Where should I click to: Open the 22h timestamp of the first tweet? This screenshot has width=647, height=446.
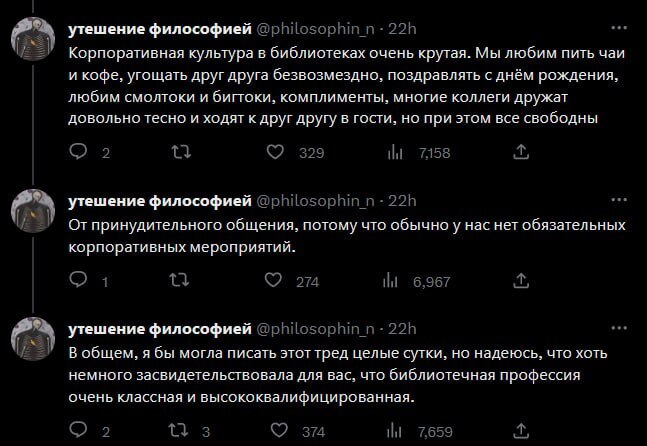[402, 28]
